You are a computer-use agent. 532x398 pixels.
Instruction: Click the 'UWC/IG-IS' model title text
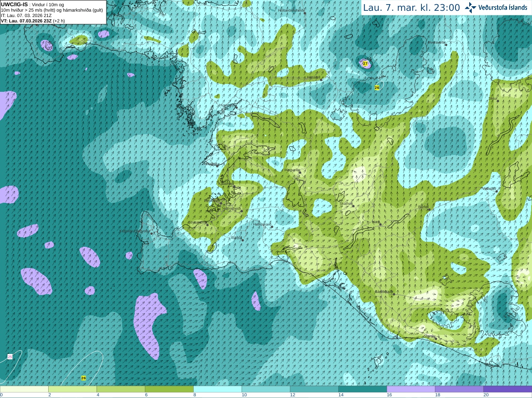(x=14, y=4)
